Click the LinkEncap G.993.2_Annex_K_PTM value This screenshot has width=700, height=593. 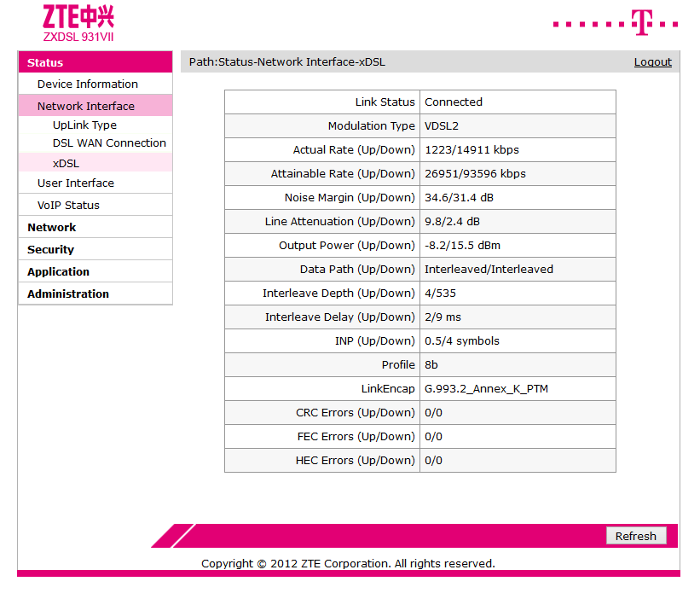coord(486,388)
